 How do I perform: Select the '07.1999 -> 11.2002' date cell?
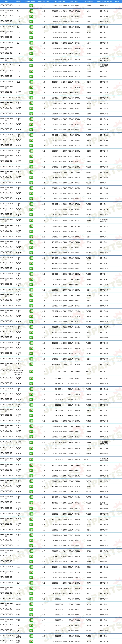coord(59,371)
